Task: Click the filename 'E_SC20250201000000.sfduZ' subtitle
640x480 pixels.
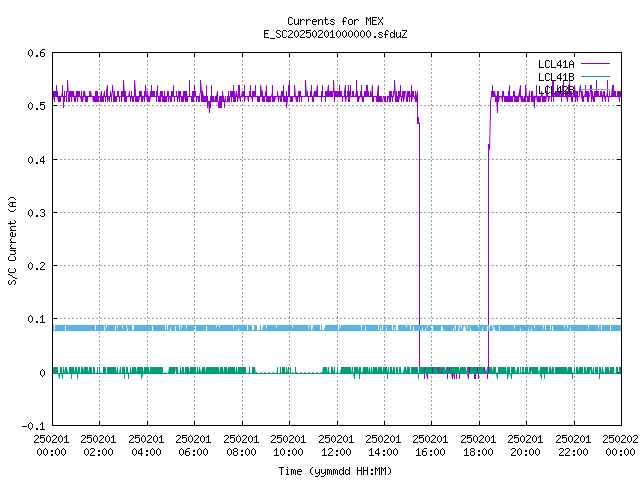Action: click(x=335, y=34)
